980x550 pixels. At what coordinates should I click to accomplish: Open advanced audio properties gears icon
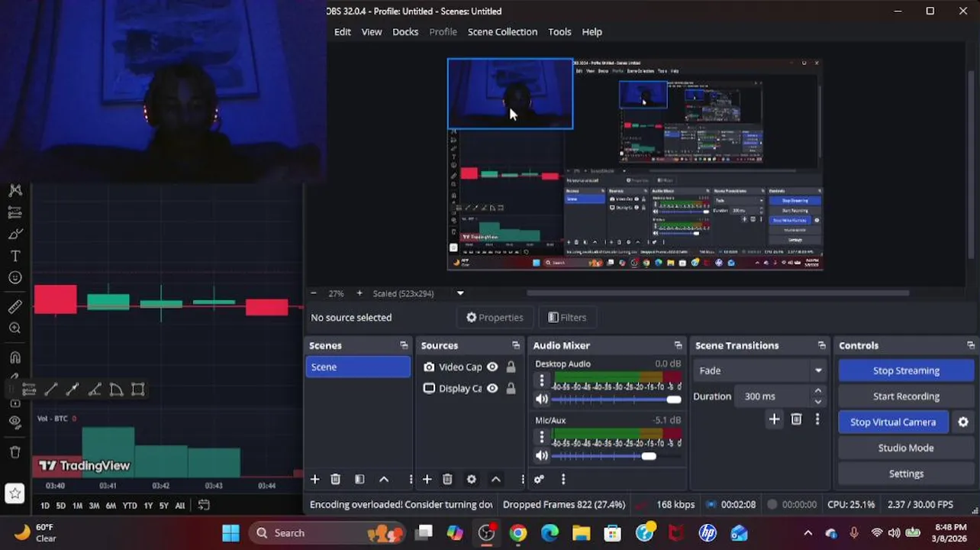pyautogui.click(x=539, y=479)
